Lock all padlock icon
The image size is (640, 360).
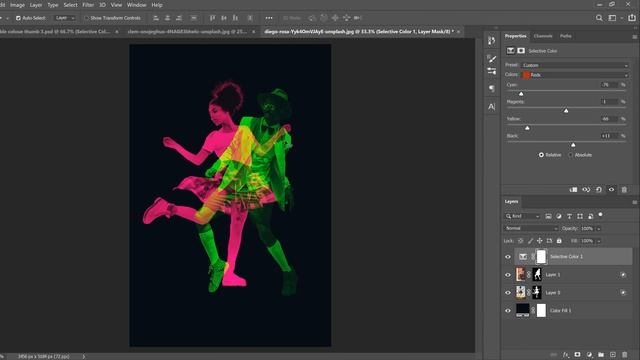[x=559, y=241]
